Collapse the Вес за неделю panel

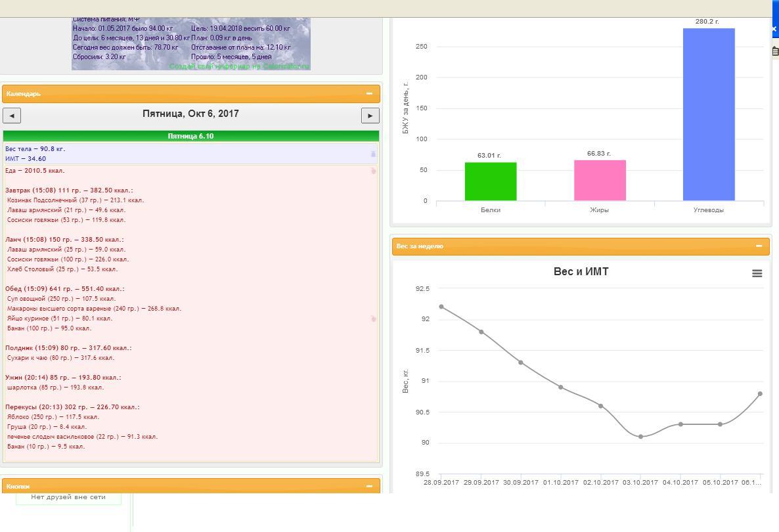tap(759, 246)
